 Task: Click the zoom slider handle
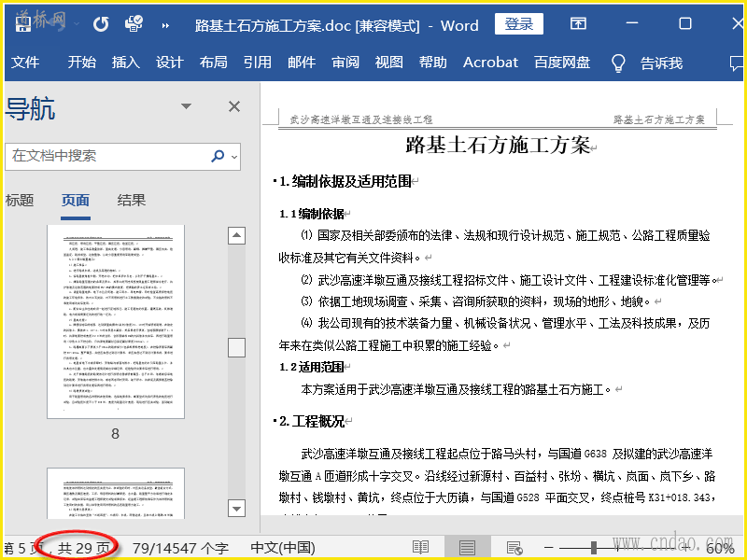click(x=592, y=548)
